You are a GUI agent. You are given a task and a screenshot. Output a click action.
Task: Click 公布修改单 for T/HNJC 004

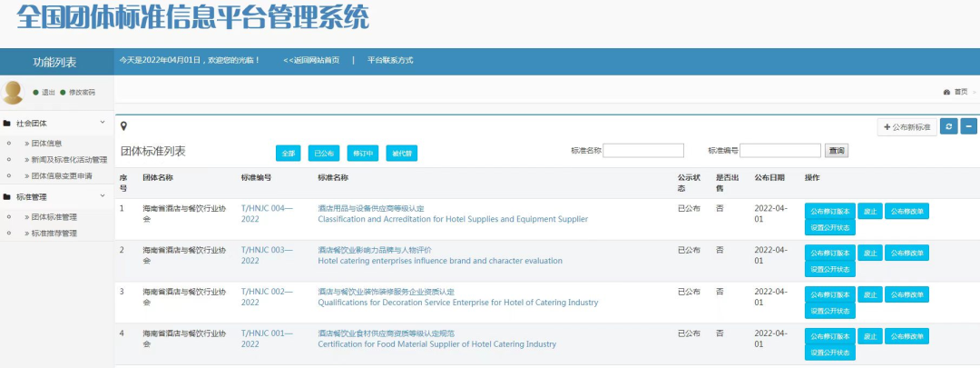tap(906, 212)
